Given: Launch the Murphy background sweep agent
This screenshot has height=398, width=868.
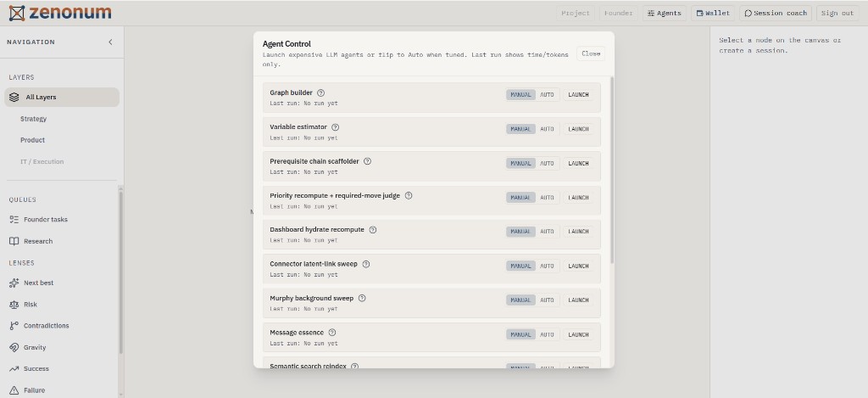Looking at the screenshot, I should [578, 300].
